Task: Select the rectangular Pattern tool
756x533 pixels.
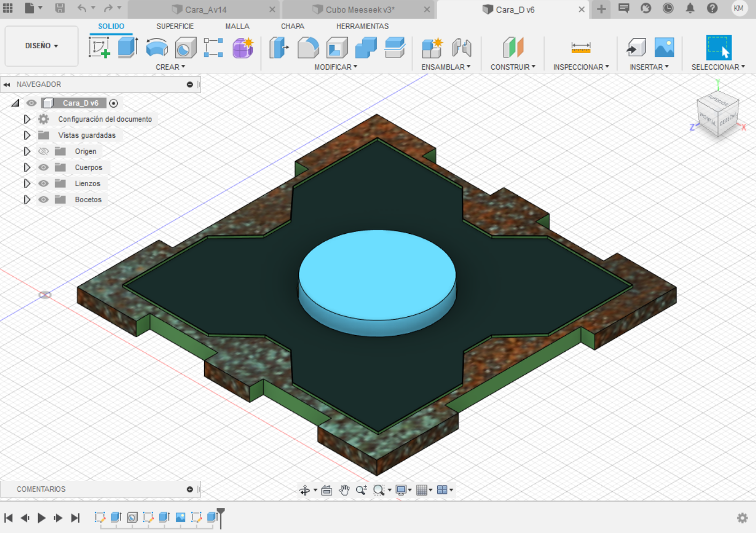Action: point(213,48)
